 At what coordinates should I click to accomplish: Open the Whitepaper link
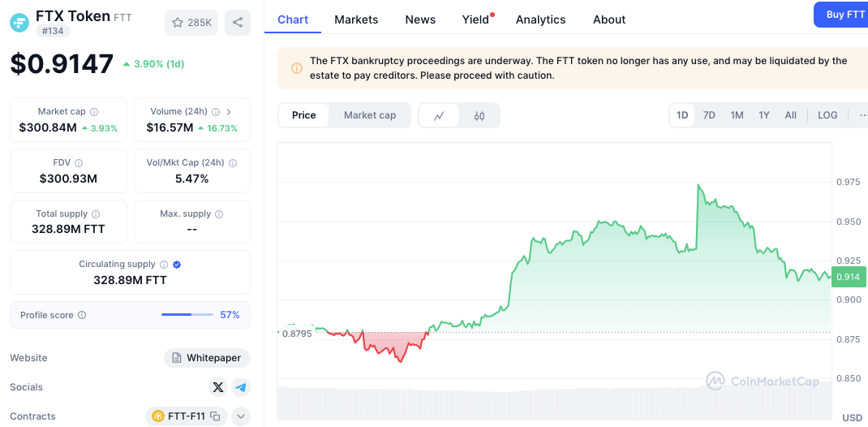(207, 358)
